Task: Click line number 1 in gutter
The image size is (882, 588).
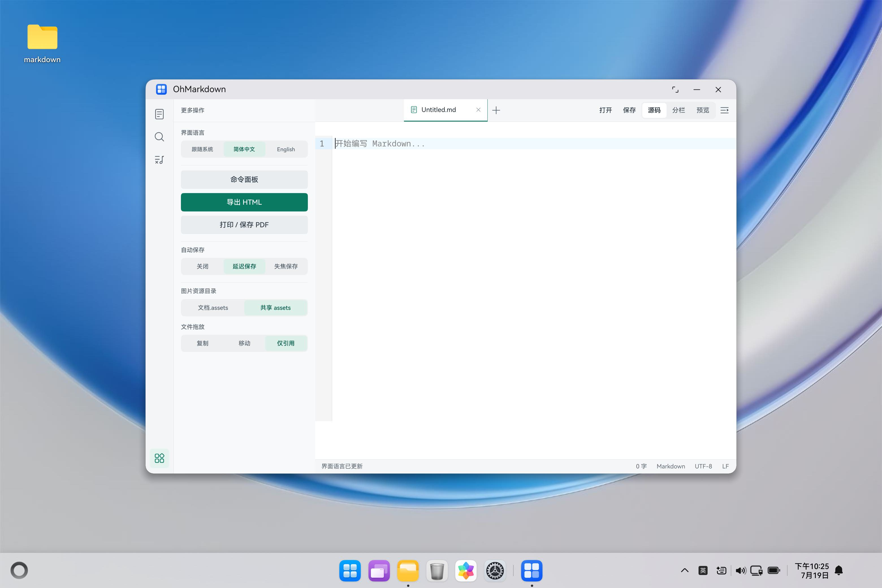Action: [322, 144]
